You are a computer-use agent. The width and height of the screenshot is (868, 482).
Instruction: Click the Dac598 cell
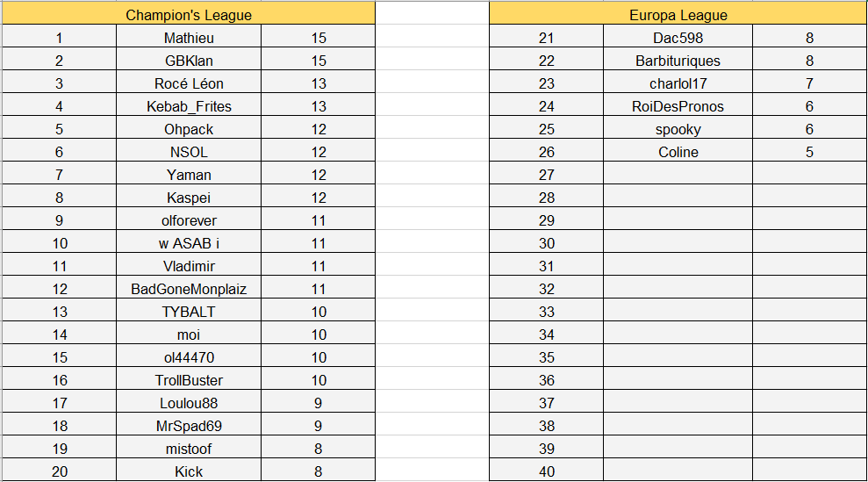[678, 38]
